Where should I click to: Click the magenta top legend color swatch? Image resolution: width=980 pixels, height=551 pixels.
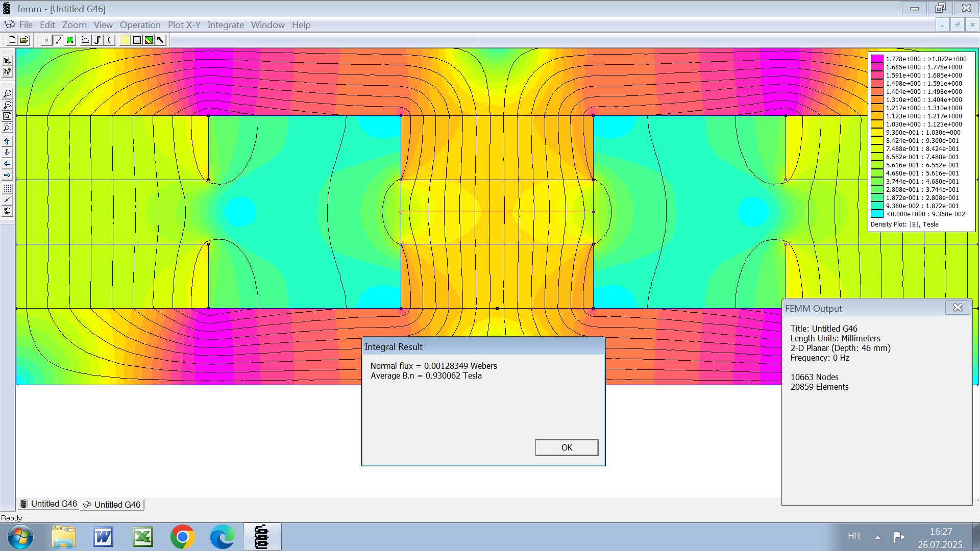(x=877, y=59)
